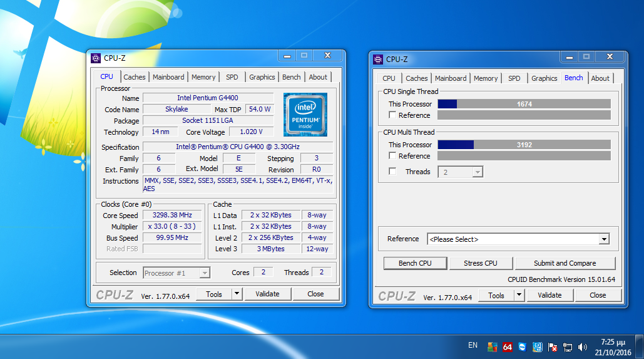The width and height of the screenshot is (644, 359).
Task: Click the CPU-Z icon in right window title bar
Action: [x=378, y=60]
